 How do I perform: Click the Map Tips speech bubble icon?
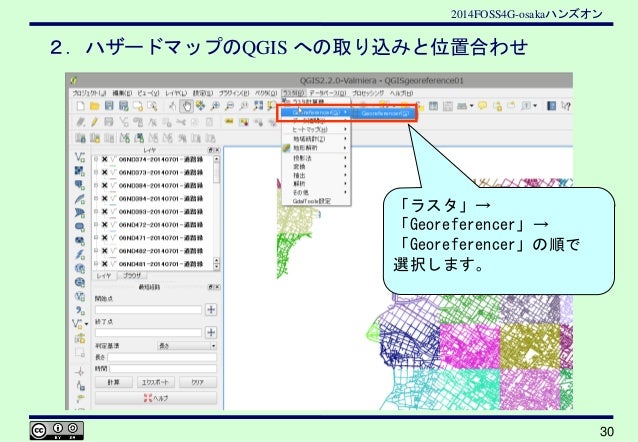[x=483, y=106]
